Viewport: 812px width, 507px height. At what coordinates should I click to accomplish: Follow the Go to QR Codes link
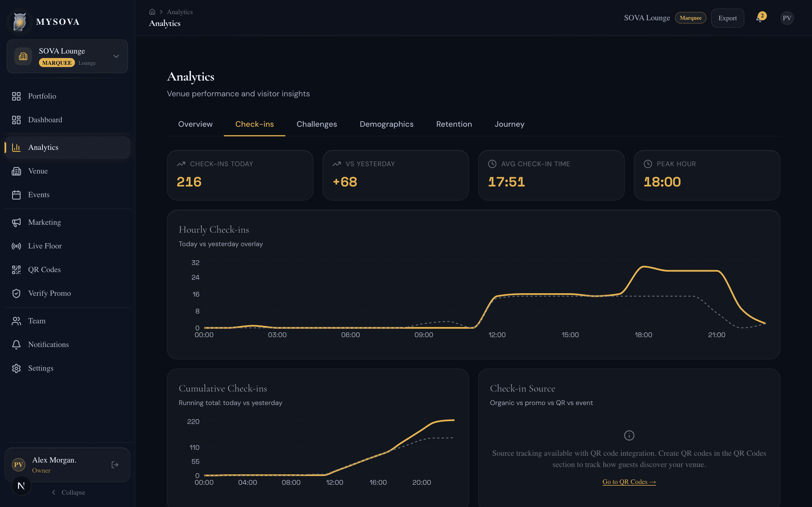click(629, 482)
